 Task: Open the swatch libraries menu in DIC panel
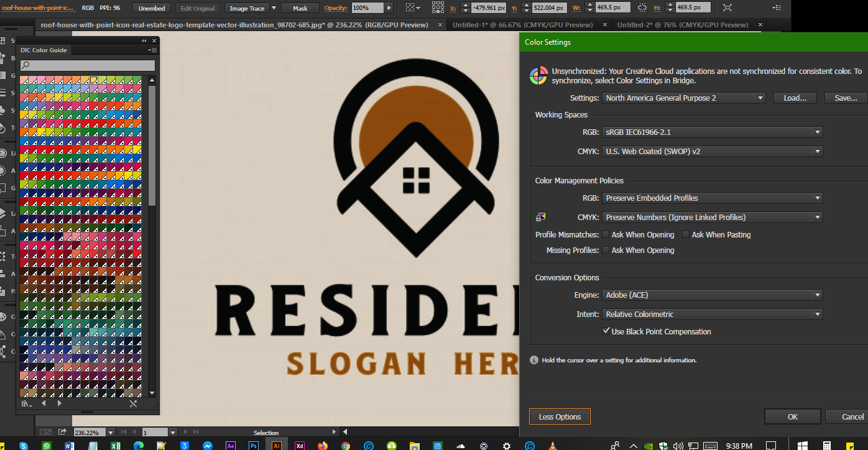point(26,403)
